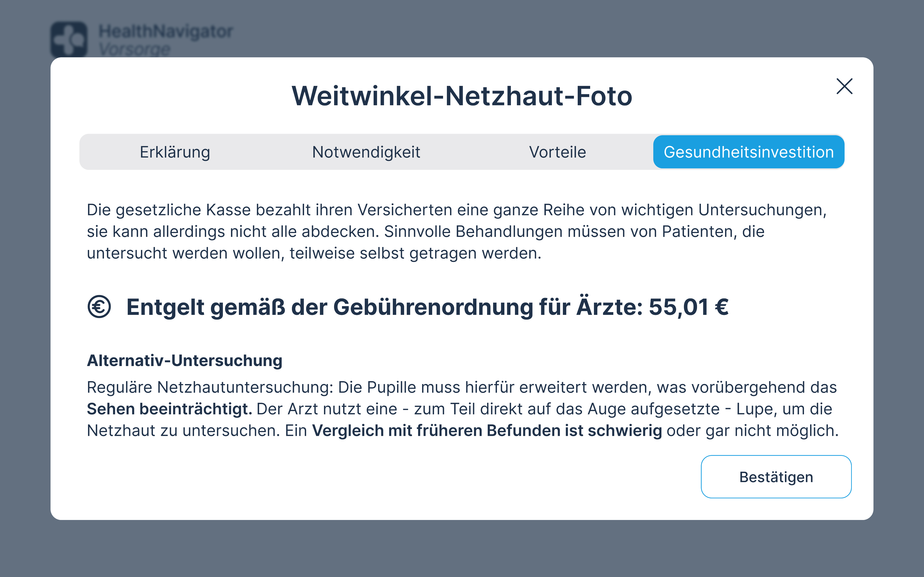Click the blurred Vorsorge subtitle text
924x577 pixels.
134,49
